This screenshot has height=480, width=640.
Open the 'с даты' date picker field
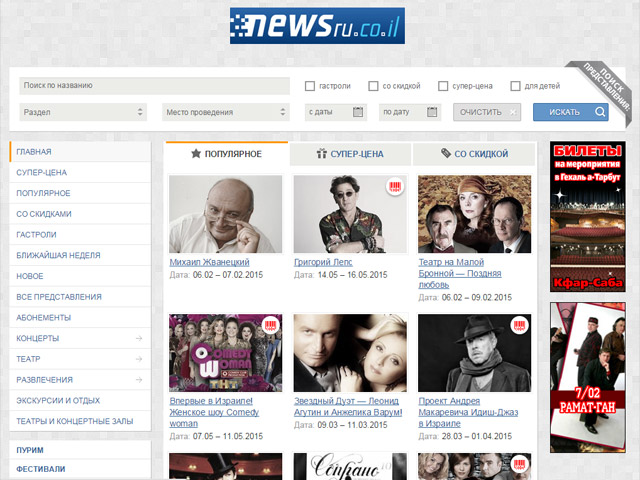(336, 112)
